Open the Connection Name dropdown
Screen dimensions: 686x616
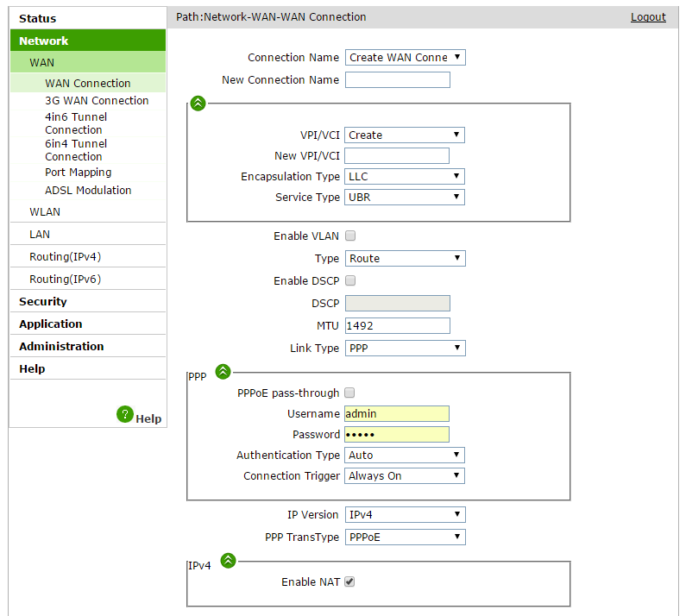(405, 58)
